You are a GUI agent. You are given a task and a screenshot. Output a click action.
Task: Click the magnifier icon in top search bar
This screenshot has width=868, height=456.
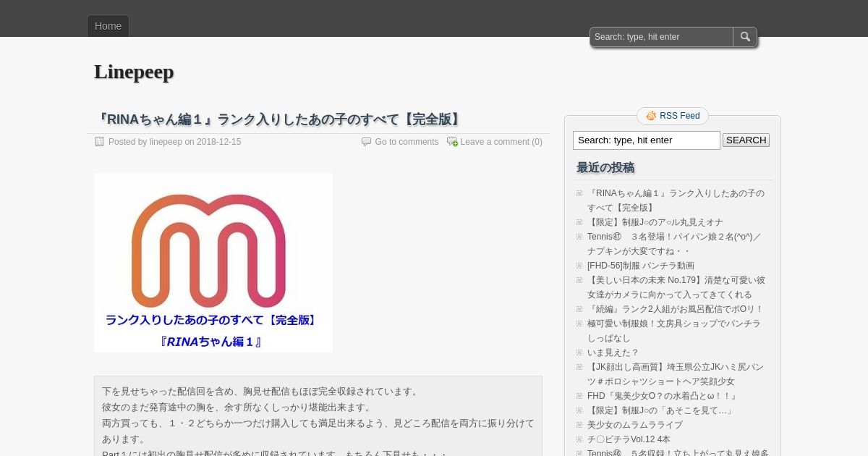tap(745, 37)
